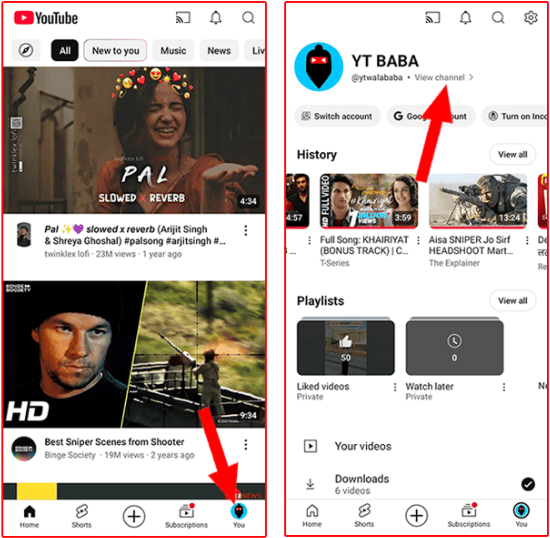Open options menu for Pal slowed reverb video
Image resolution: width=550 pixels, height=538 pixels.
pyautogui.click(x=246, y=230)
